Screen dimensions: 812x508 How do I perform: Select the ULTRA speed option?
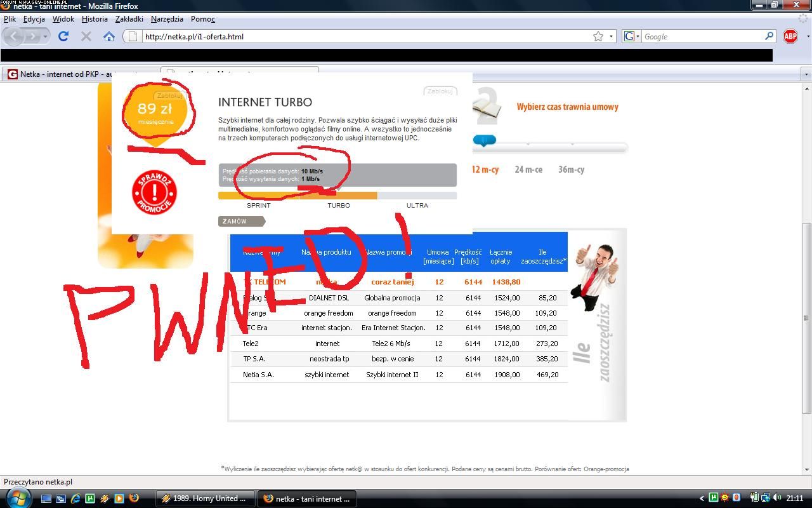coord(417,205)
